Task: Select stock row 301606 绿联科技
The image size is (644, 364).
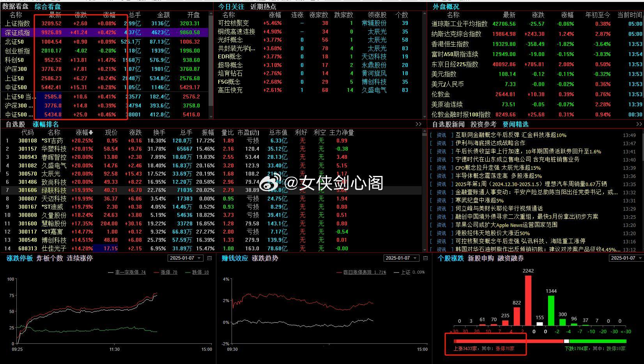Action: (x=211, y=190)
